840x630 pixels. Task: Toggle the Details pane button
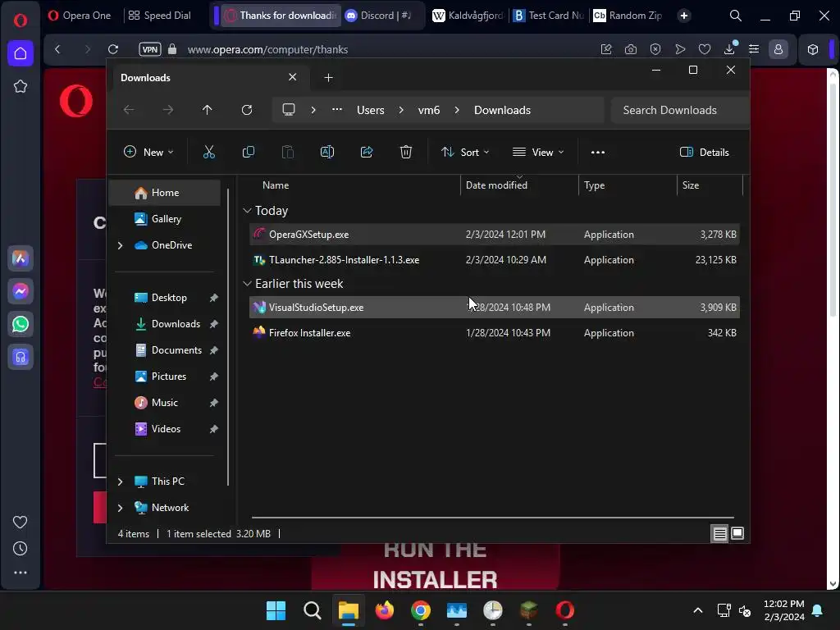[704, 152]
